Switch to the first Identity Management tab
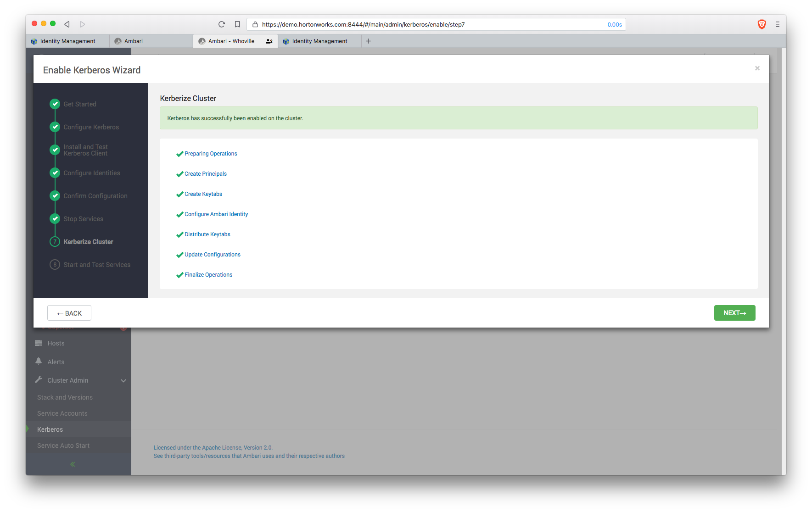The width and height of the screenshot is (812, 512). (67, 41)
